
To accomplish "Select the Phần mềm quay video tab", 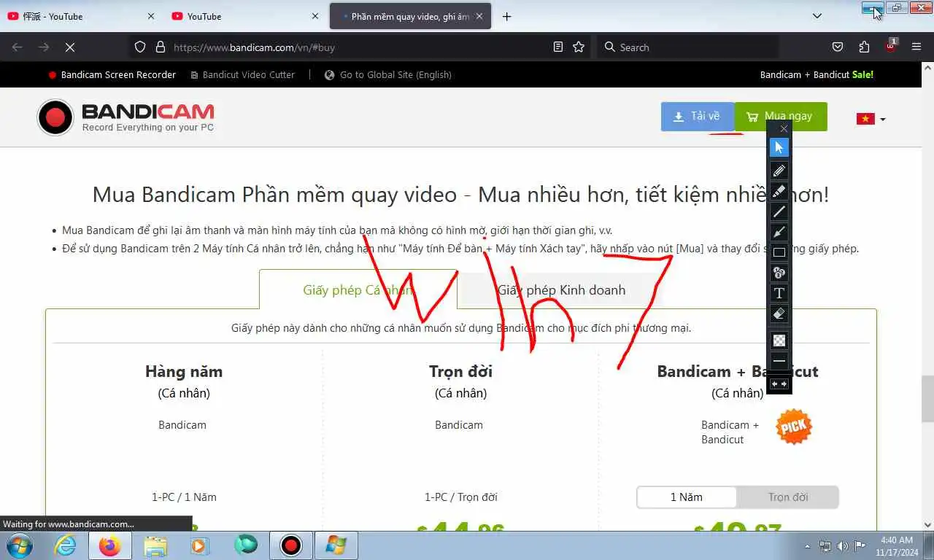I will 410,16.
